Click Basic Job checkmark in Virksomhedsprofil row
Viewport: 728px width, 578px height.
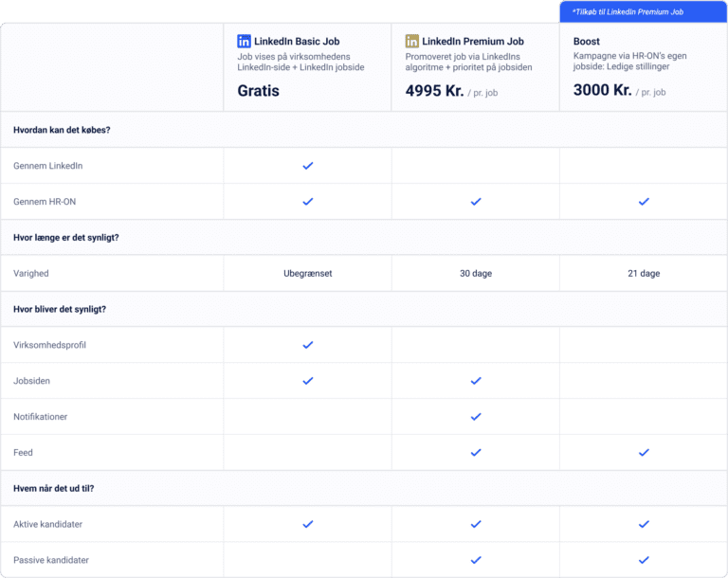point(308,345)
